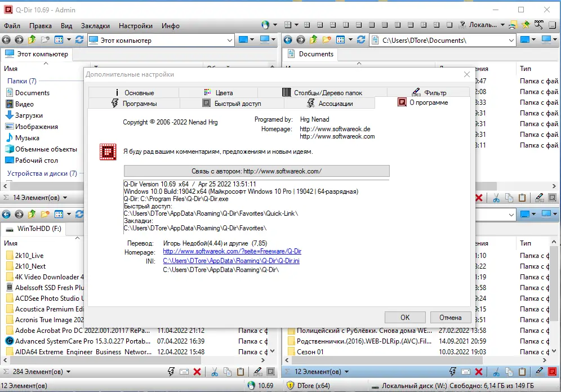Screen dimensions: 561x392
Task: Switch to the Ассоциации tab
Action: click(x=330, y=104)
